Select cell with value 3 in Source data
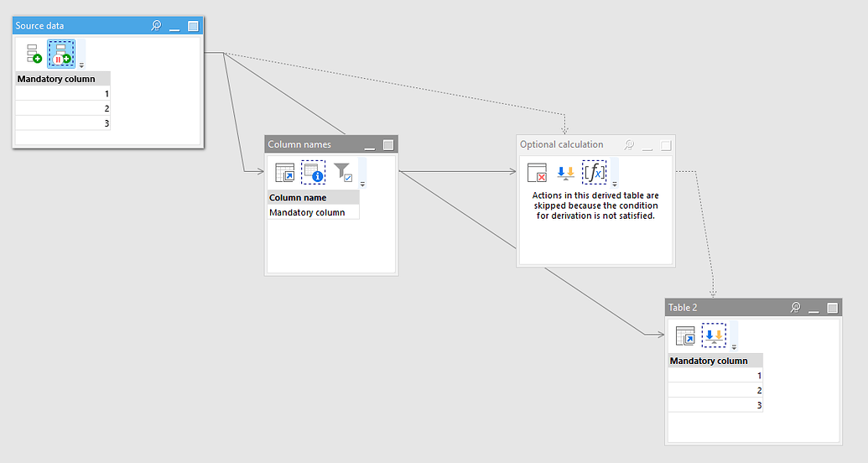The height and width of the screenshot is (463, 868). 63,123
